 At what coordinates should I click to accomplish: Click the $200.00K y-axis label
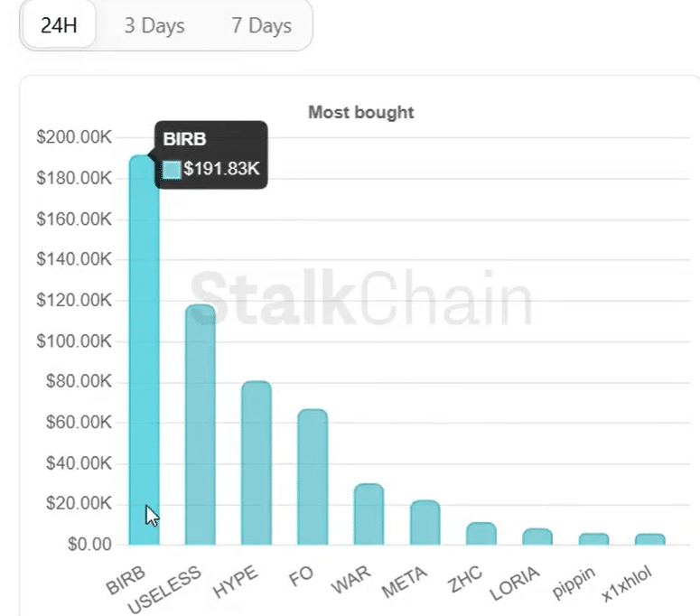click(74, 137)
